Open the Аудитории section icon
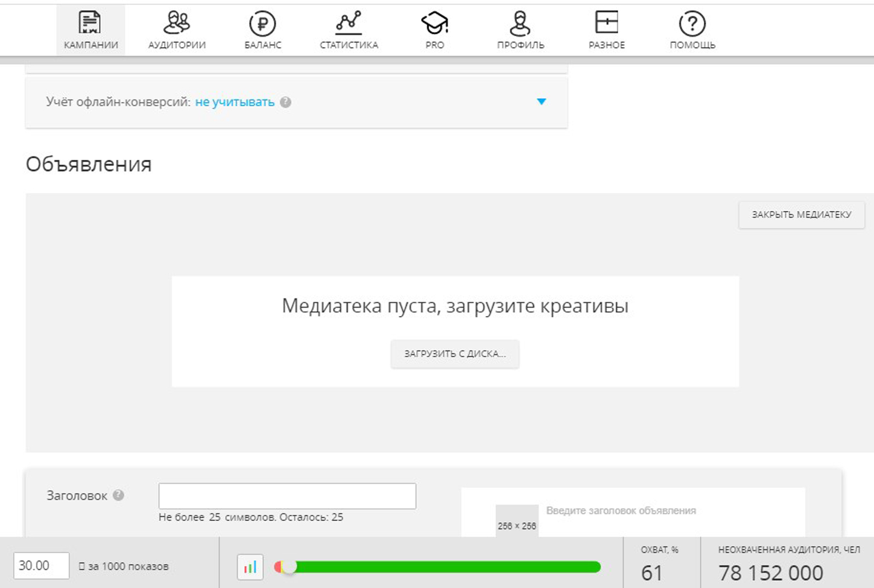 pyautogui.click(x=177, y=24)
